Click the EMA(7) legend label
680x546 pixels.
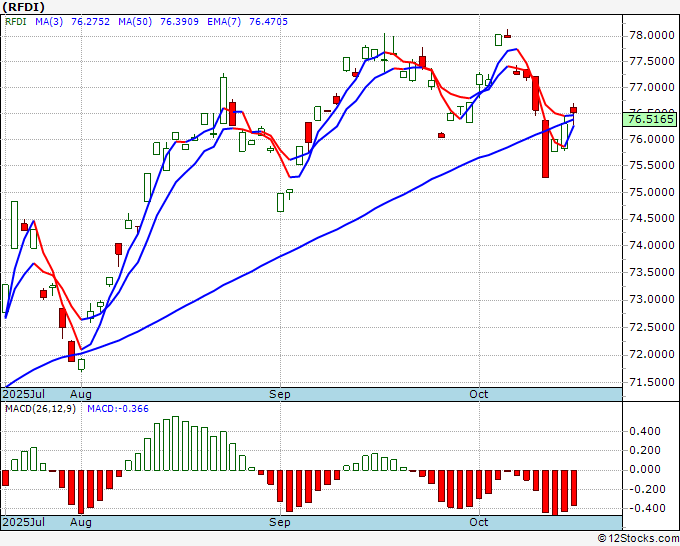pos(224,21)
